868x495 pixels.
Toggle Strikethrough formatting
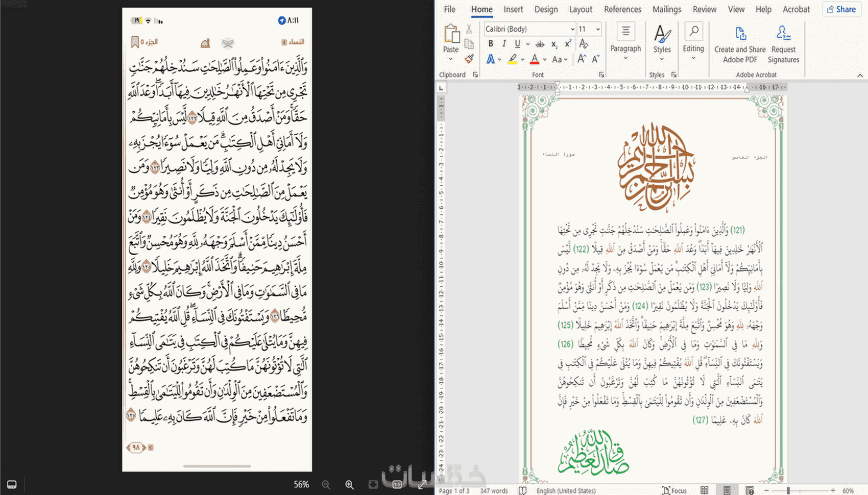(x=540, y=44)
